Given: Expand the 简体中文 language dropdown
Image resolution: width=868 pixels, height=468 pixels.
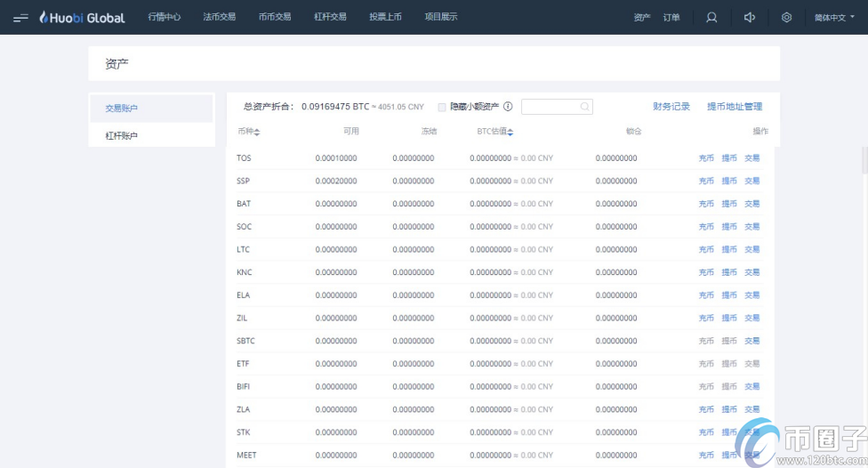Looking at the screenshot, I should point(834,18).
